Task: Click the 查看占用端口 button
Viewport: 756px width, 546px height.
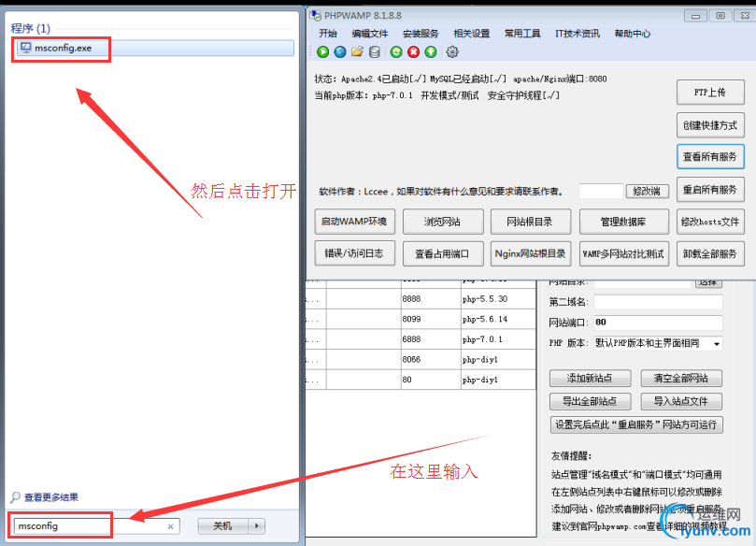Action: (443, 253)
